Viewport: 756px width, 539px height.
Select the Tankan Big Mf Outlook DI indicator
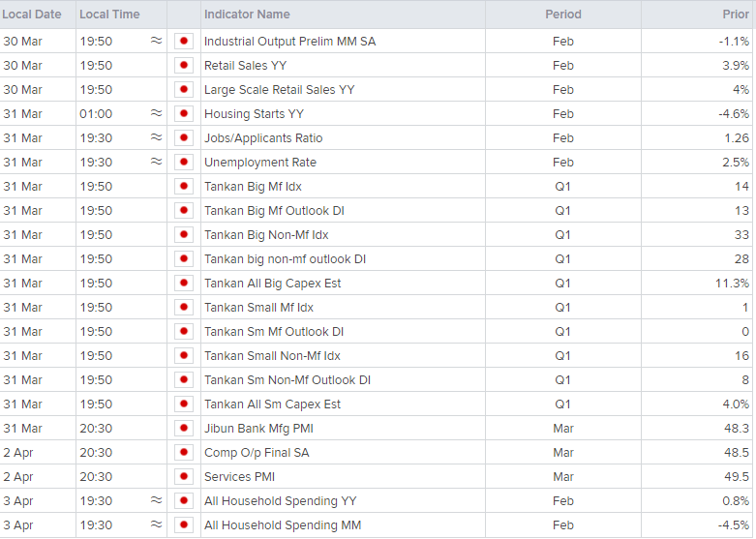[x=274, y=211]
